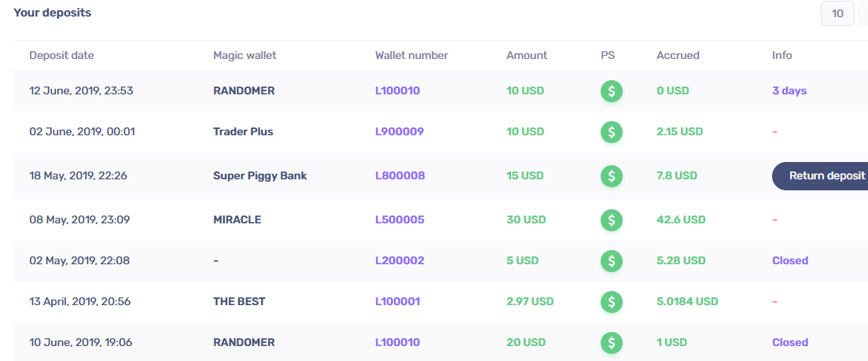Select wallet number L500005
This screenshot has width=868, height=361.
[399, 219]
